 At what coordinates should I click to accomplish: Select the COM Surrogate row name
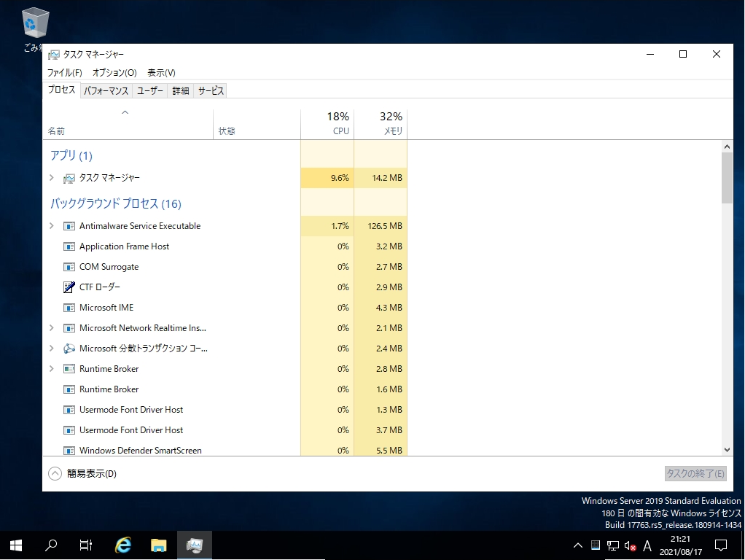pos(109,267)
